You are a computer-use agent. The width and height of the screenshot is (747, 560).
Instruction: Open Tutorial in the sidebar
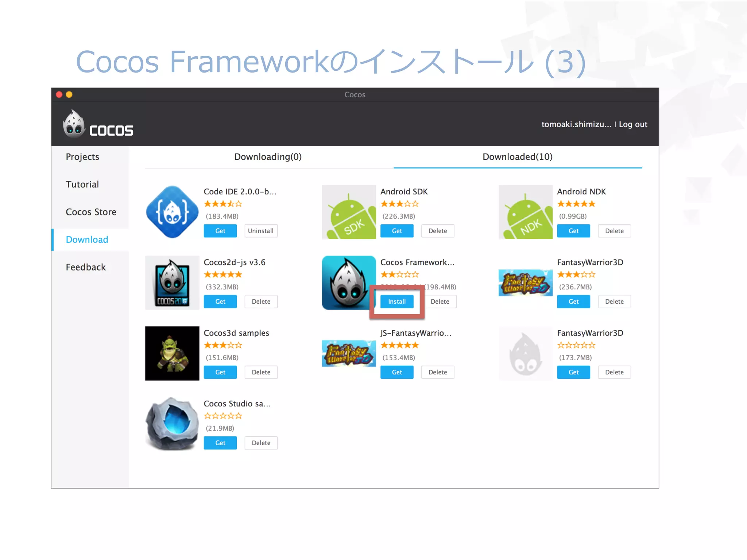click(x=82, y=184)
